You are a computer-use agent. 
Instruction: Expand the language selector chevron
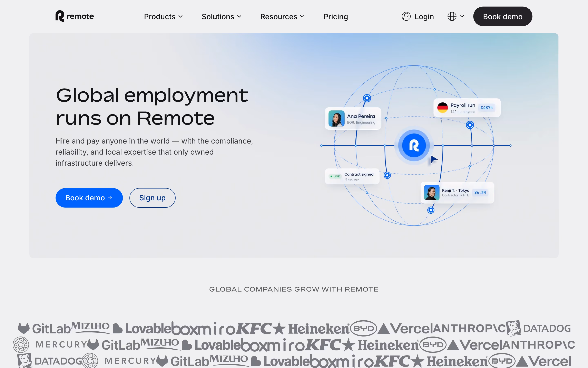pyautogui.click(x=462, y=16)
